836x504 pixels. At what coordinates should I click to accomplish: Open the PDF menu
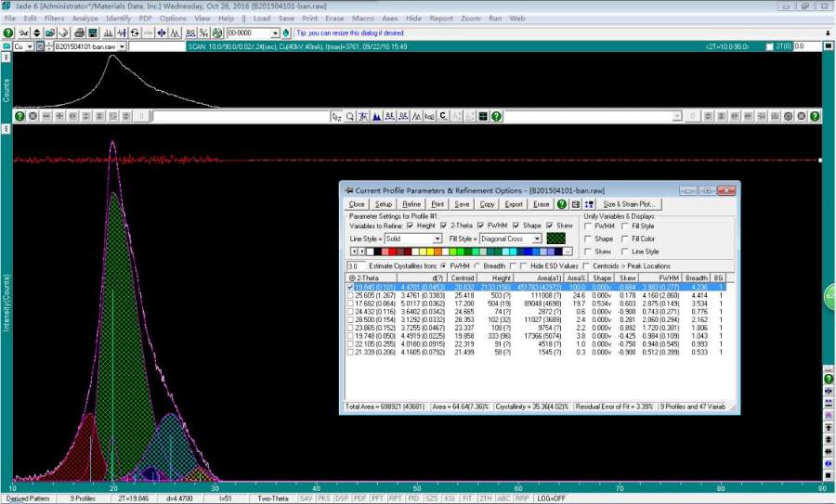tap(145, 19)
